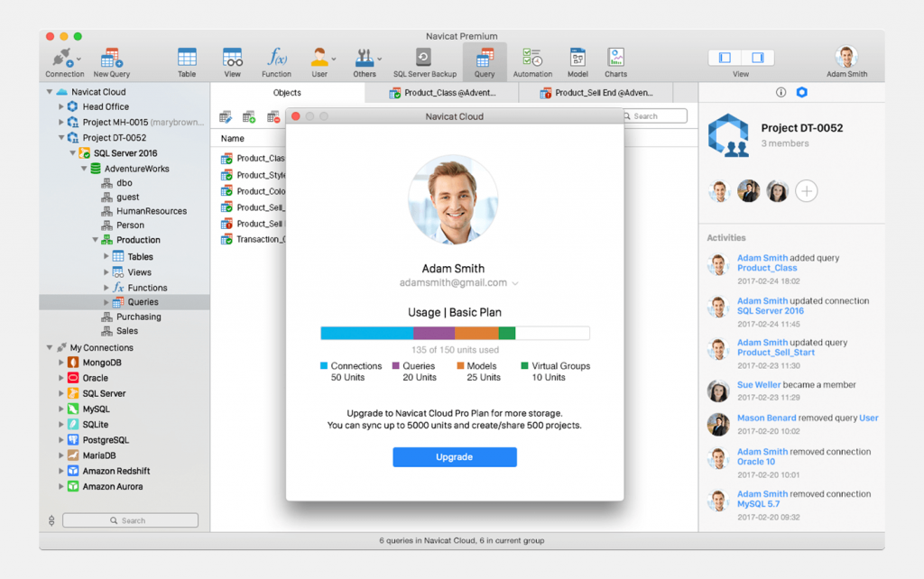Expand the Tables node

[106, 256]
